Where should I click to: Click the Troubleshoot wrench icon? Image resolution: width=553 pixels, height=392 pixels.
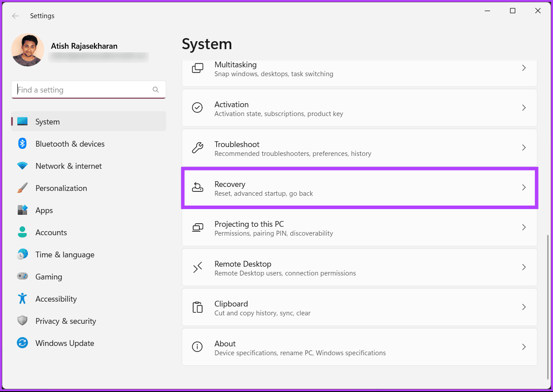point(197,147)
